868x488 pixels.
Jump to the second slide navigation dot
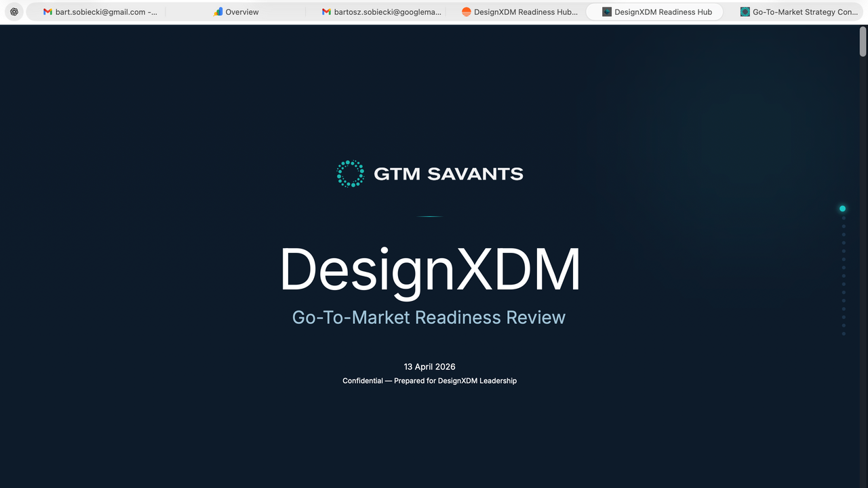click(844, 218)
